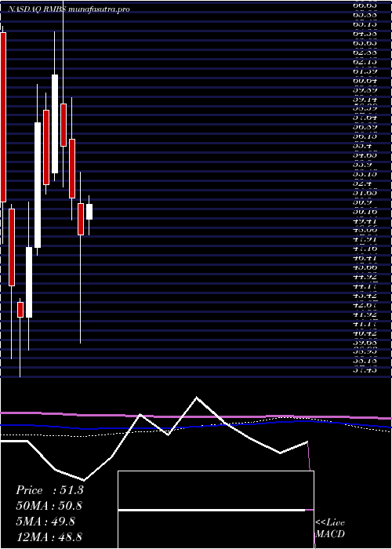Viewport: 392px width, 549px height.
Task: Click the 40.42 price axis label
Action: (365, 333)
